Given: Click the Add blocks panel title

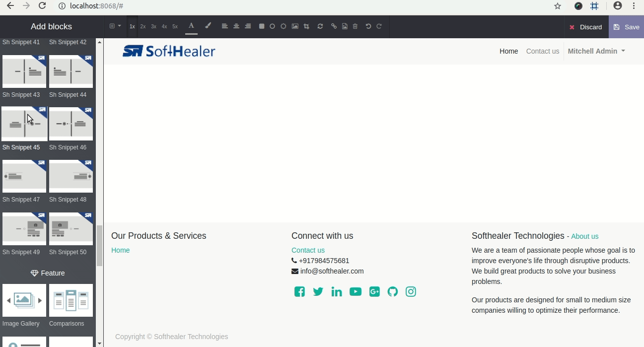Looking at the screenshot, I should pyautogui.click(x=51, y=27).
